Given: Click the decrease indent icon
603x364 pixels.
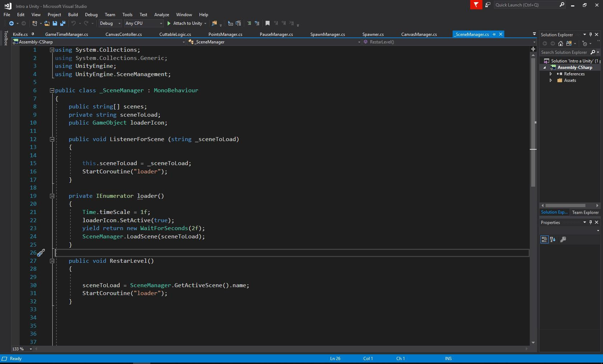Looking at the screenshot, I should pos(230,23).
